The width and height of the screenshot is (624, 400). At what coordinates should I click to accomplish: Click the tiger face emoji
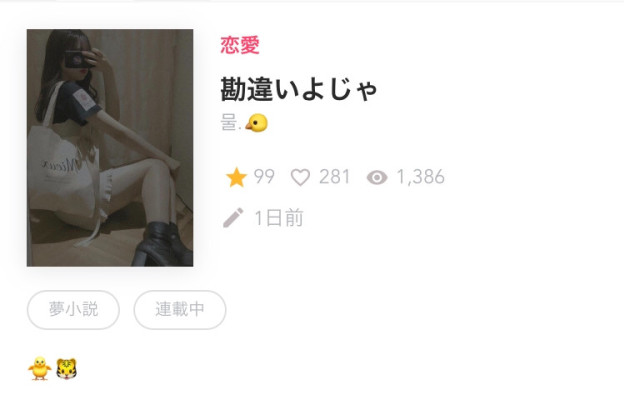point(66,369)
